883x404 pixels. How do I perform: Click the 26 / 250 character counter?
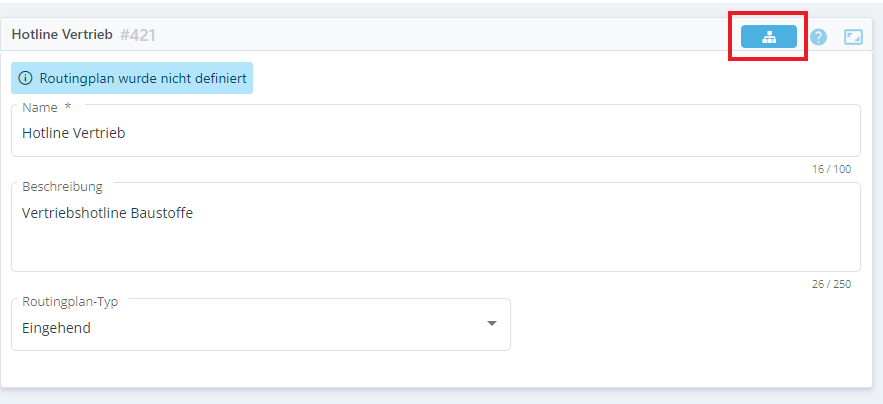coord(831,284)
